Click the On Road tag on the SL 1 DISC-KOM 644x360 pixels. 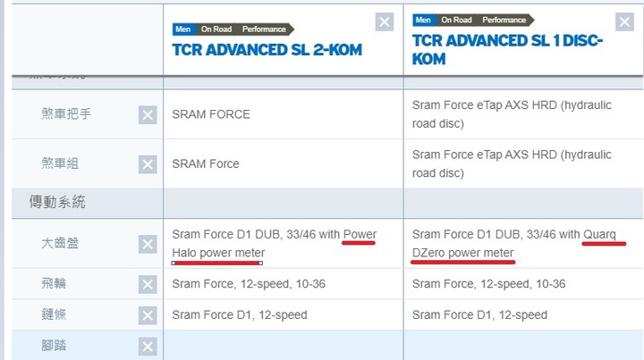click(456, 20)
